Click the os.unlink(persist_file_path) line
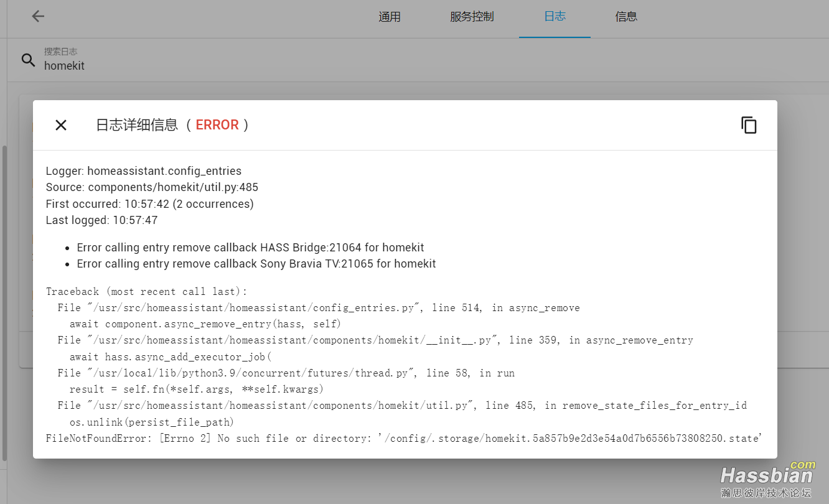 (151, 422)
